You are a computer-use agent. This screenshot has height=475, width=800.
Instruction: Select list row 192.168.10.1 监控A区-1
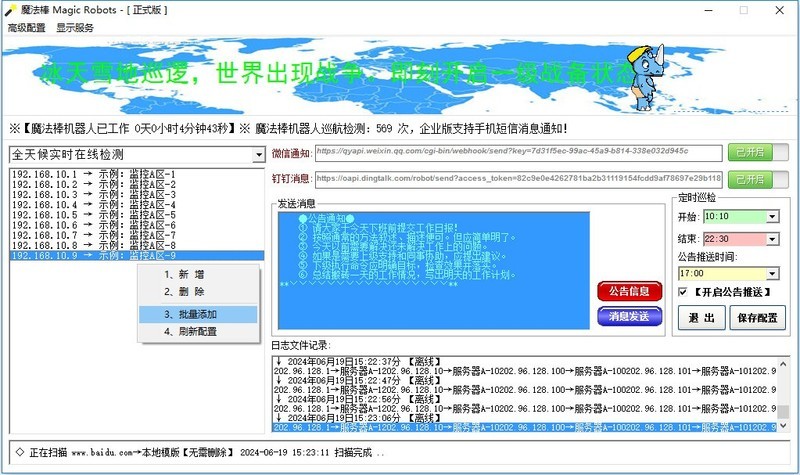(137, 174)
